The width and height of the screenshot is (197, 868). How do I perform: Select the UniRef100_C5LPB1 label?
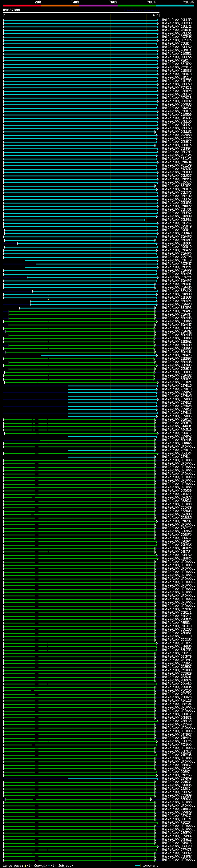pos(176,220)
